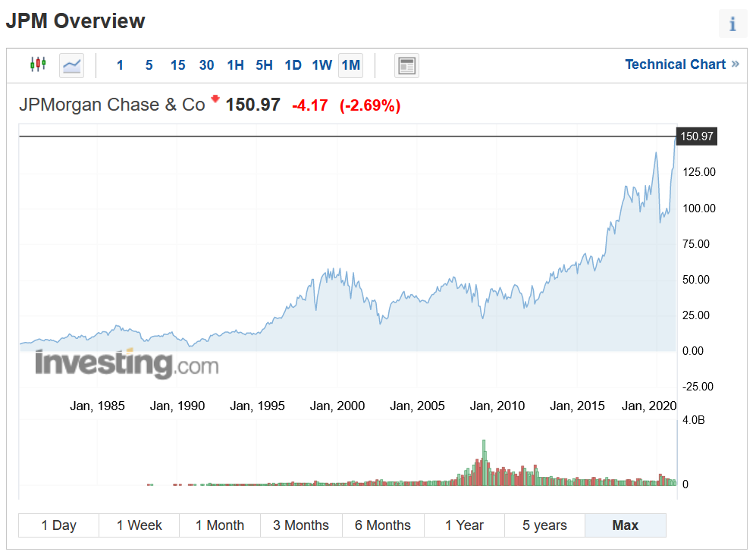Click the Jan, 1995 axis label
The width and height of the screenshot is (756, 558).
click(258, 406)
